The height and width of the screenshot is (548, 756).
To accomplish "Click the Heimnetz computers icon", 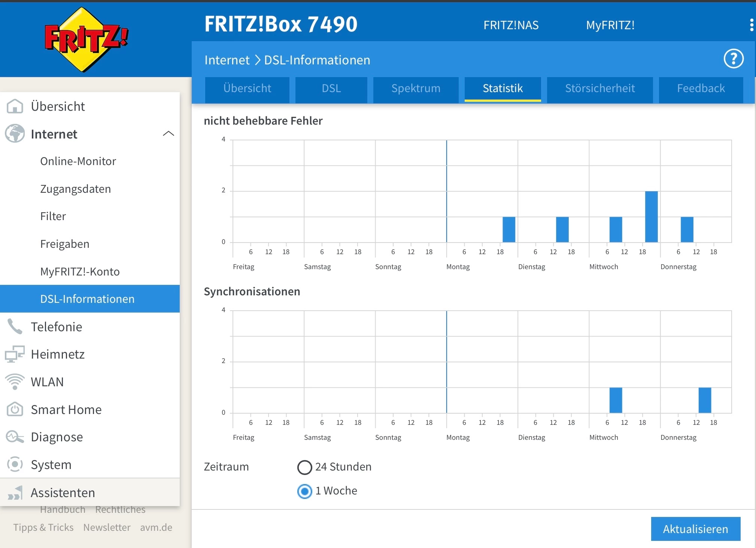I will [x=15, y=354].
